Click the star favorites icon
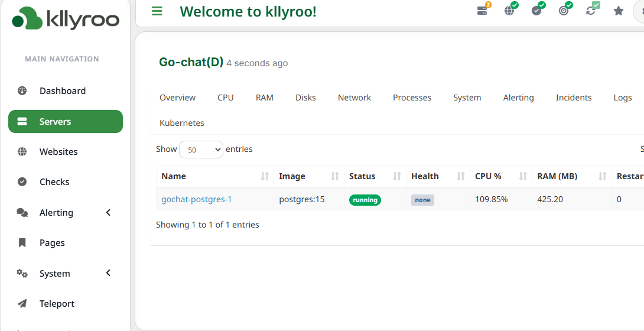This screenshot has height=331, width=644. tap(619, 11)
